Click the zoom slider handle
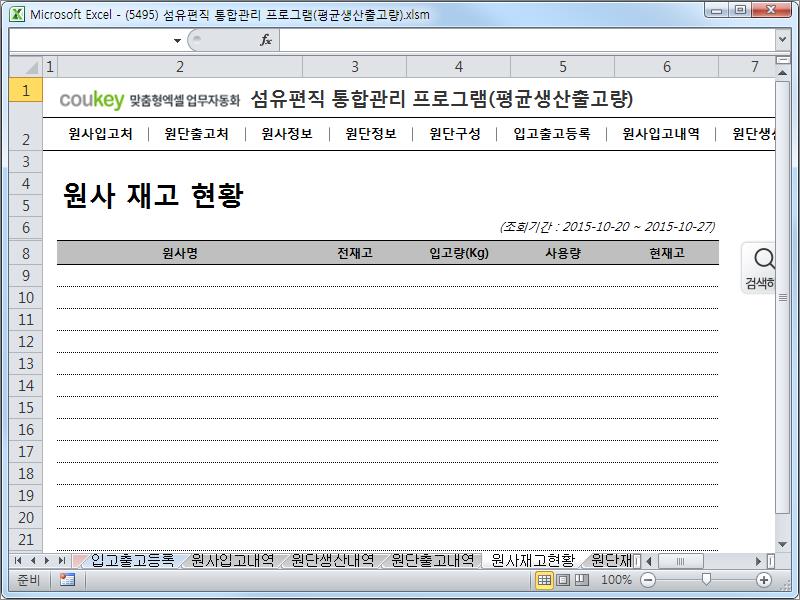800x600 pixels. point(706,579)
